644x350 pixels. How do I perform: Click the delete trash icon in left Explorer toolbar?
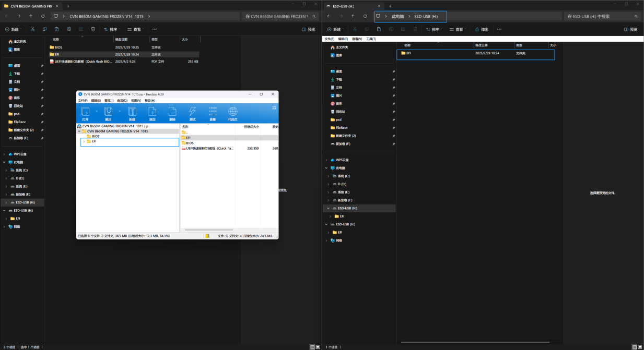tap(93, 29)
